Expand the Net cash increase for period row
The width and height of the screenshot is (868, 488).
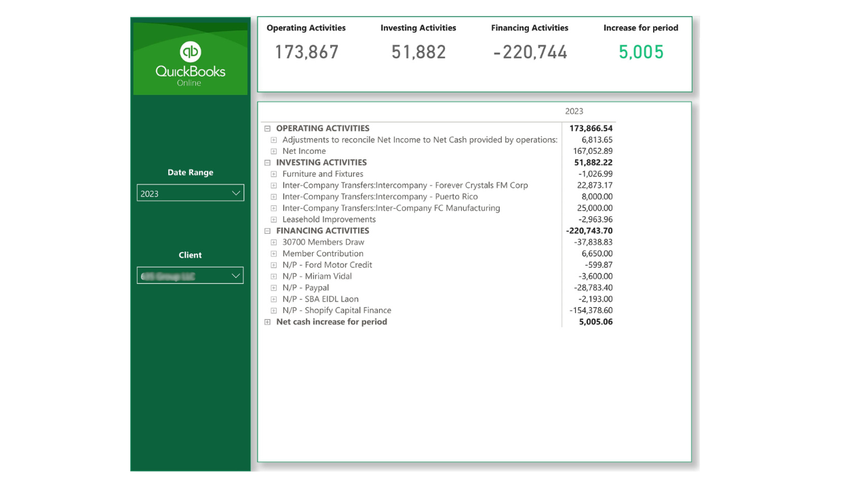tap(267, 321)
